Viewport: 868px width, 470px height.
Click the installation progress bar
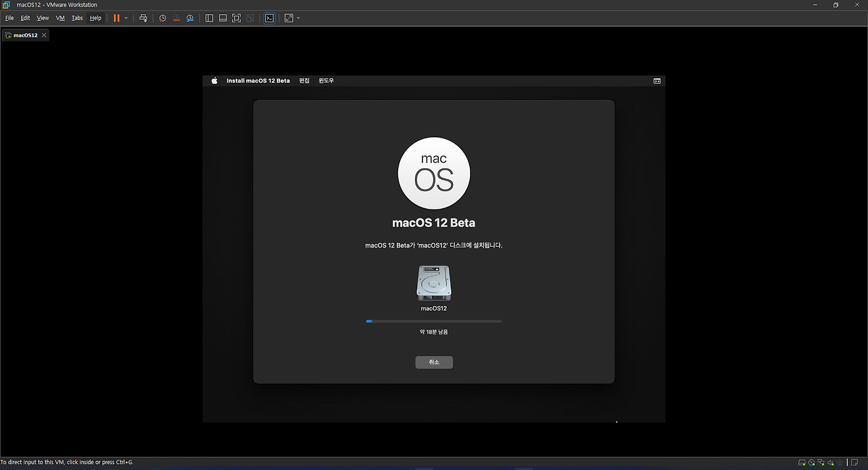click(x=434, y=321)
